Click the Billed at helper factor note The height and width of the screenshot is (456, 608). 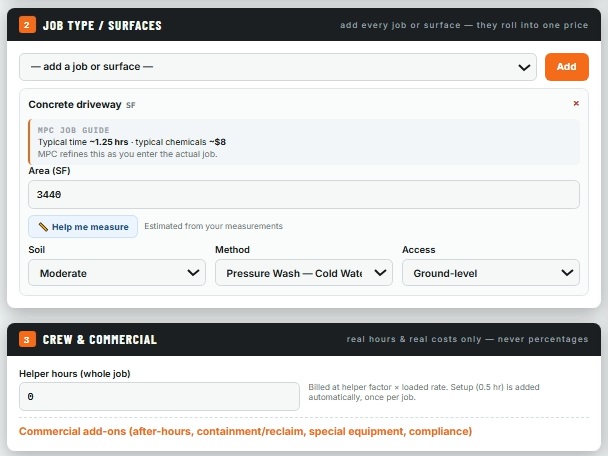tap(424, 392)
